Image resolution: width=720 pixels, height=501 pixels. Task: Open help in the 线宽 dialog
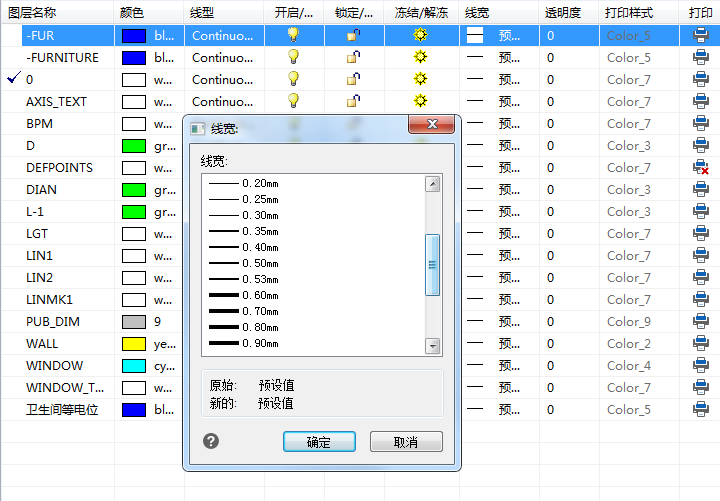pyautogui.click(x=211, y=441)
